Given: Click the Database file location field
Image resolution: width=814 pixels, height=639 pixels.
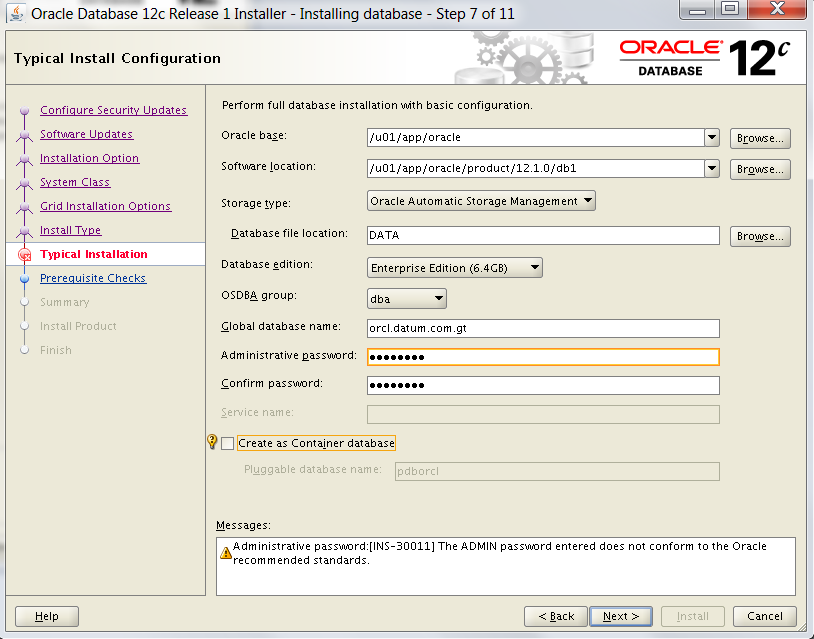Looking at the screenshot, I should coord(543,235).
